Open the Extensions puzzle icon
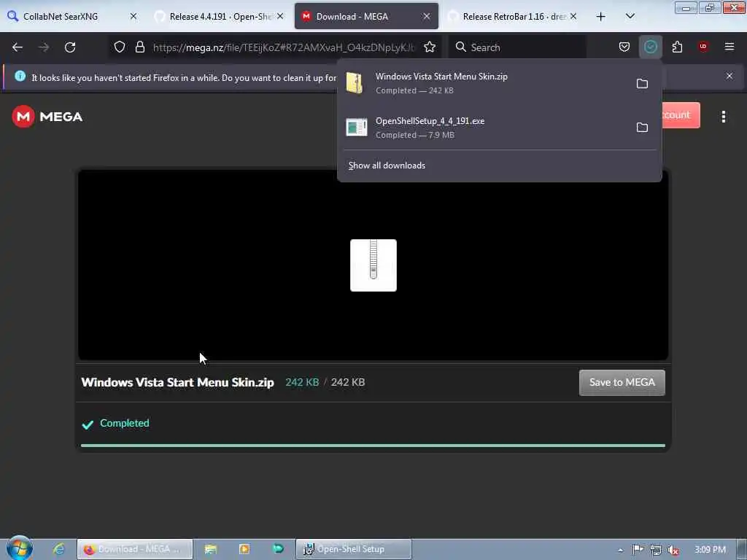The height and width of the screenshot is (560, 747). click(677, 47)
